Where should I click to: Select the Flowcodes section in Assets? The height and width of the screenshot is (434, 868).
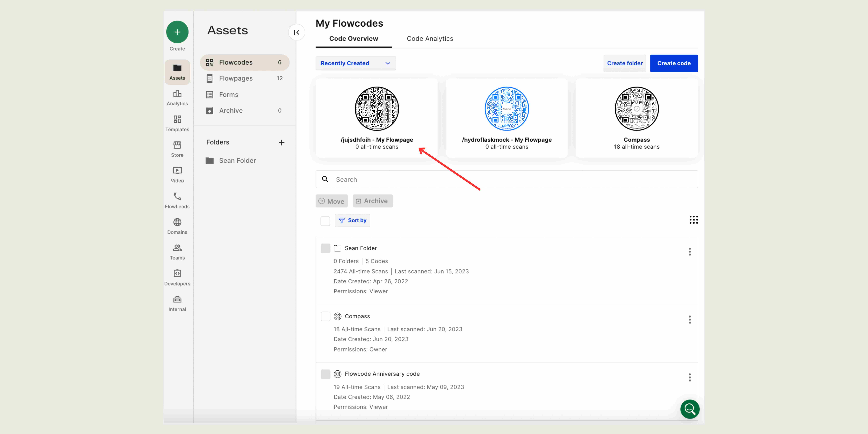coord(236,62)
